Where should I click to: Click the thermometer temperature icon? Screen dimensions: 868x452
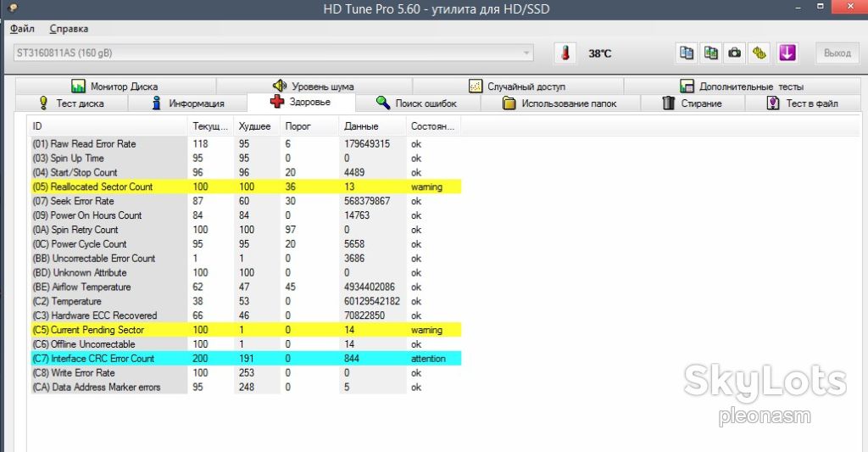pyautogui.click(x=565, y=53)
